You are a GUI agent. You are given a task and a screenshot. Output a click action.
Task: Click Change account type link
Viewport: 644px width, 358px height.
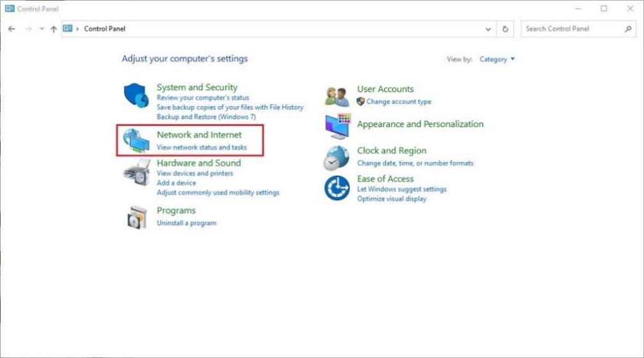399,102
